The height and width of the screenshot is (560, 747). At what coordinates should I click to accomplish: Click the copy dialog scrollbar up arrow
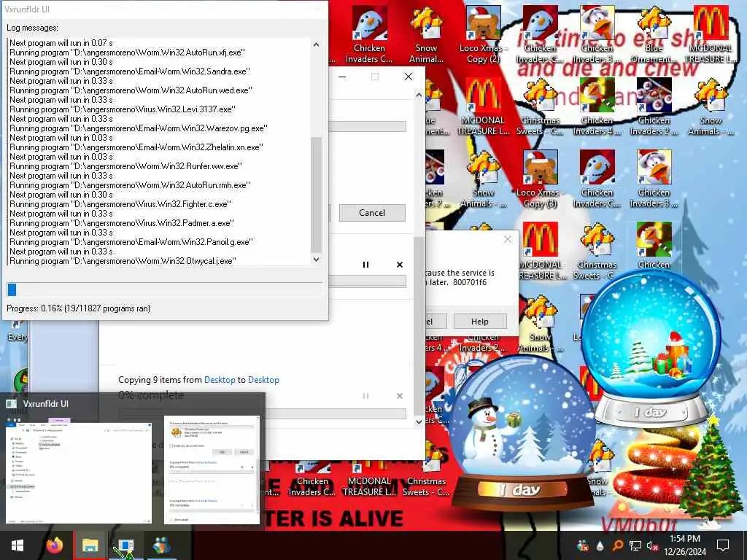click(419, 96)
